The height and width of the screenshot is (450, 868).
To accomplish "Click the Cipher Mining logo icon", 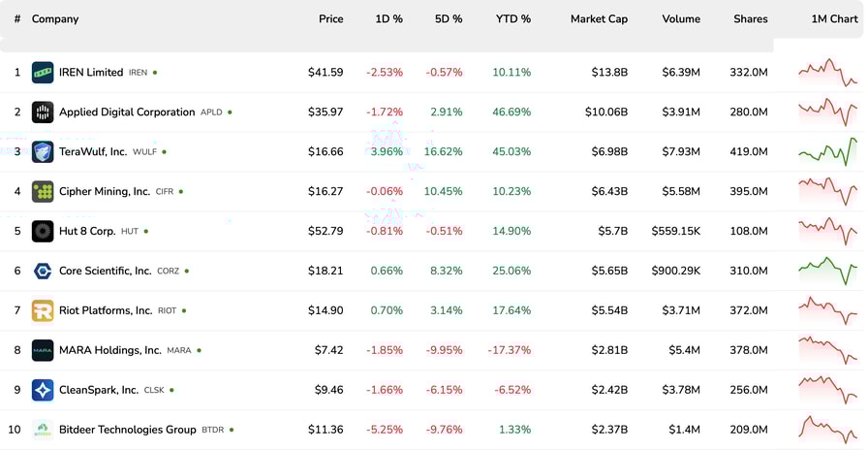I will coord(43,192).
